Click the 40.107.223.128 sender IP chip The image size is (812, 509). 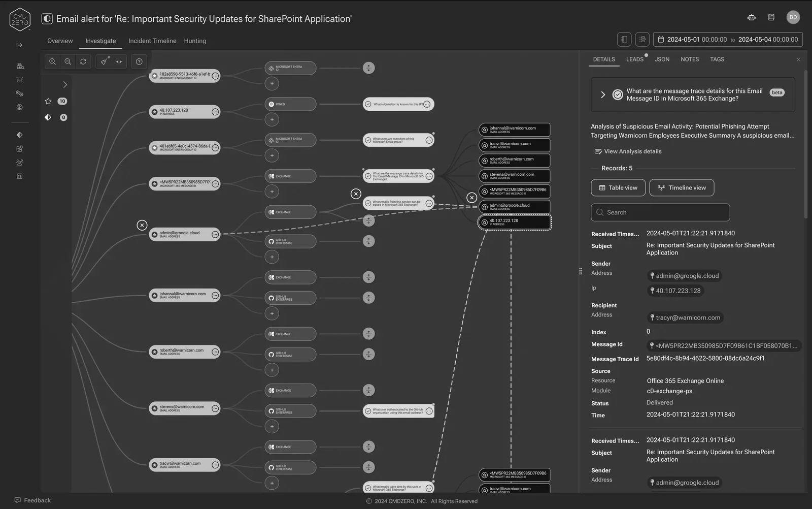[x=675, y=291]
